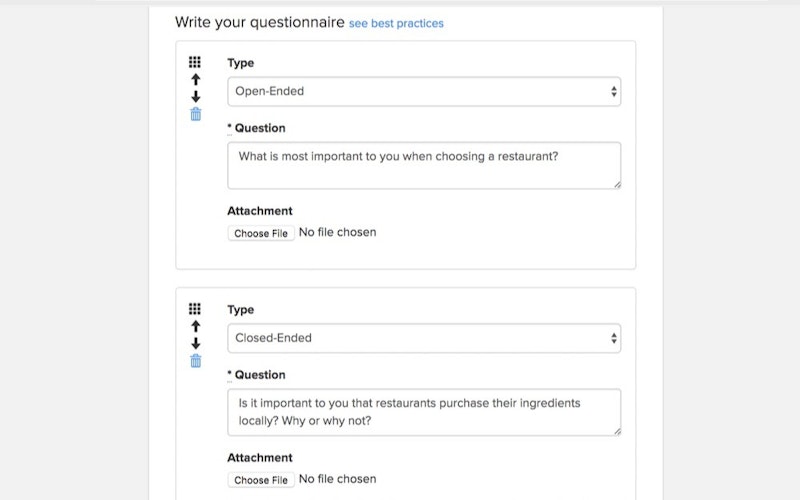
Task: Focus the question field about local ingredients
Action: click(423, 412)
